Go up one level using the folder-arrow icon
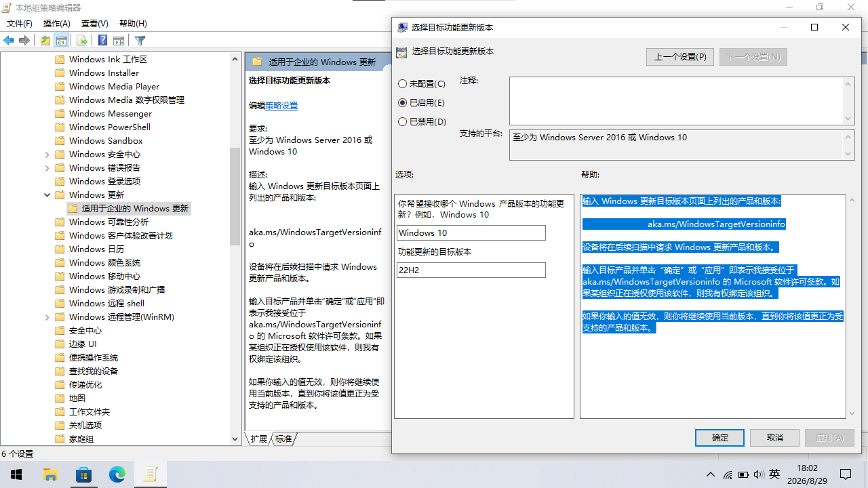The height and width of the screenshot is (488, 868). [x=45, y=41]
